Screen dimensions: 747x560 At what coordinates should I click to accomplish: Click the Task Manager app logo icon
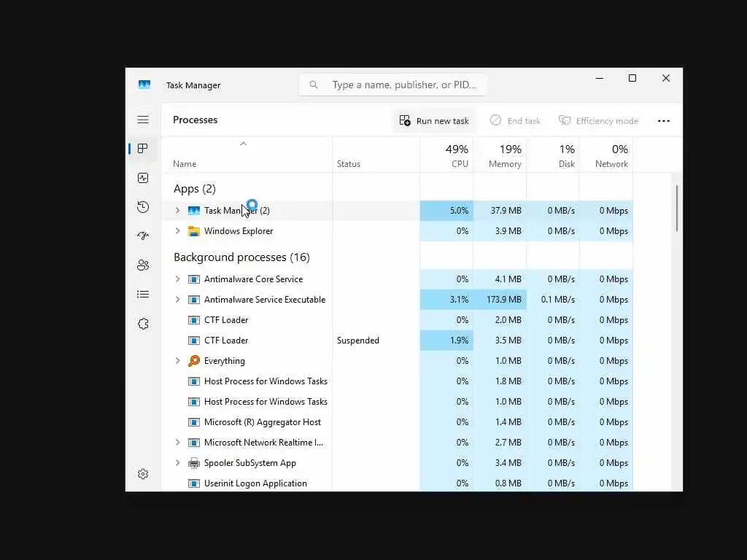144,85
